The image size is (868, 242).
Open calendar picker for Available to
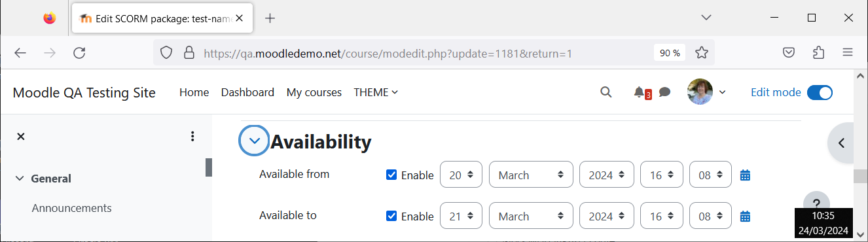[745, 216]
